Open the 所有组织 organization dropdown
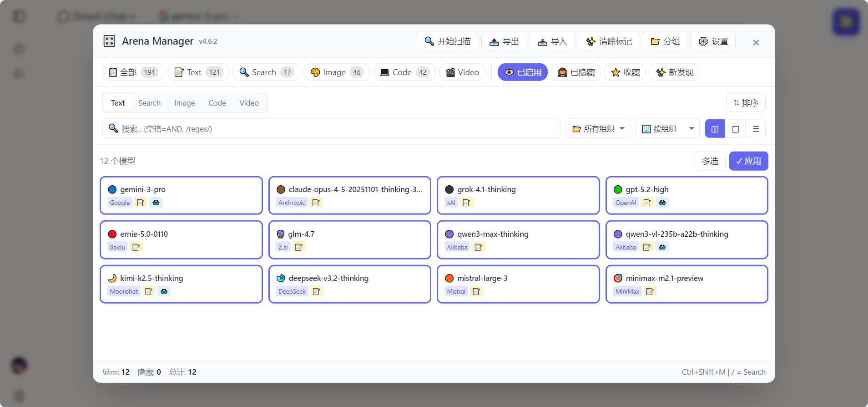868x407 pixels. tap(598, 129)
